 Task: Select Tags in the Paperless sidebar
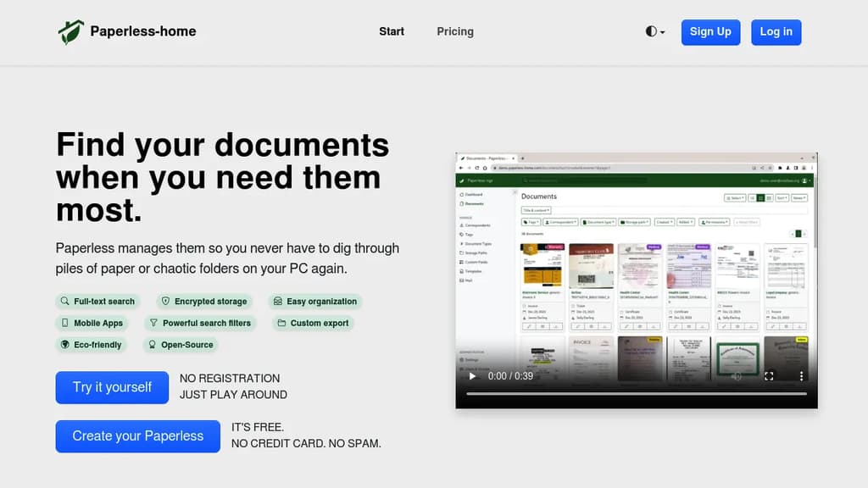click(475, 235)
